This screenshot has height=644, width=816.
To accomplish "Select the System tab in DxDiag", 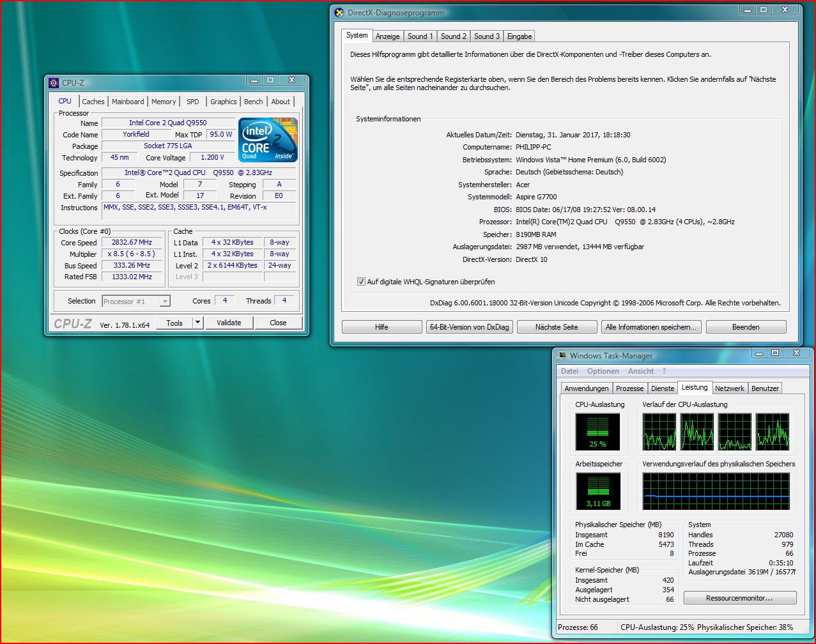I will [x=357, y=35].
